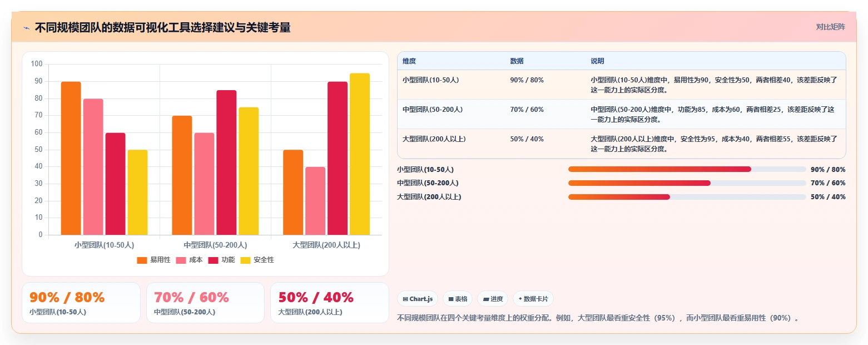The image size is (868, 345).
Task: Click the 大型团队(200人以上) x-axis label
Action: click(x=326, y=245)
